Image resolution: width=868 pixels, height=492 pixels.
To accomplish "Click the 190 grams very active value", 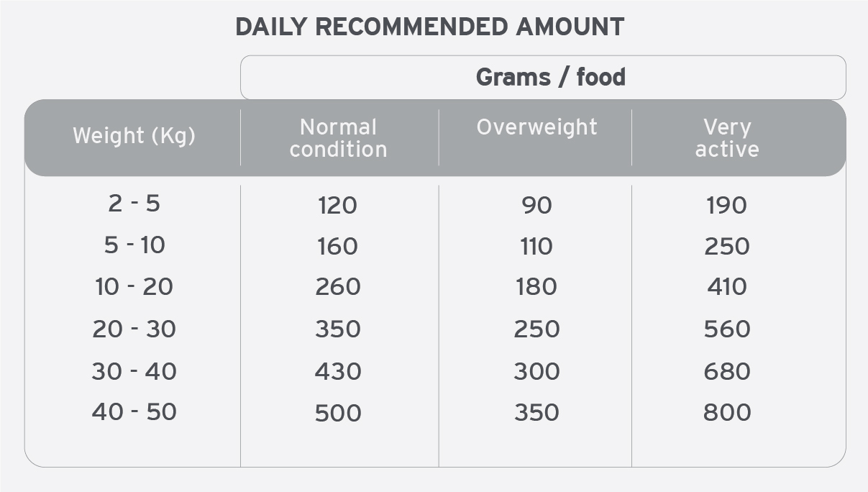I will (727, 205).
